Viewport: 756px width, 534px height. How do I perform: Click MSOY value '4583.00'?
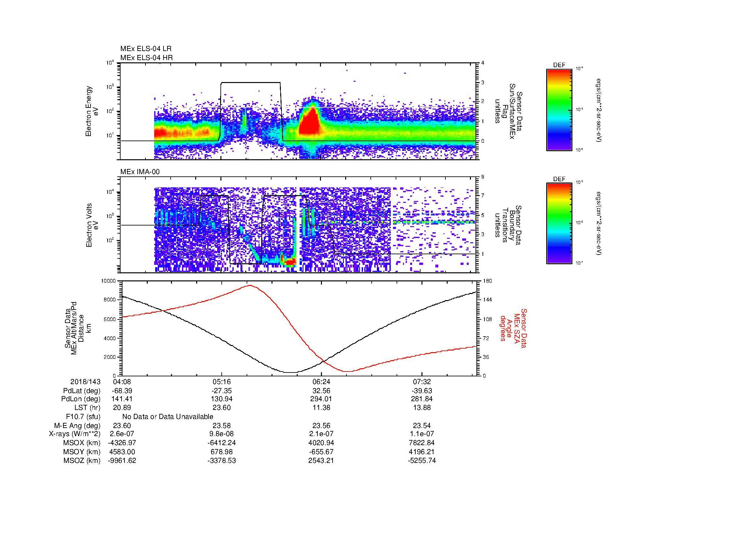click(122, 452)
